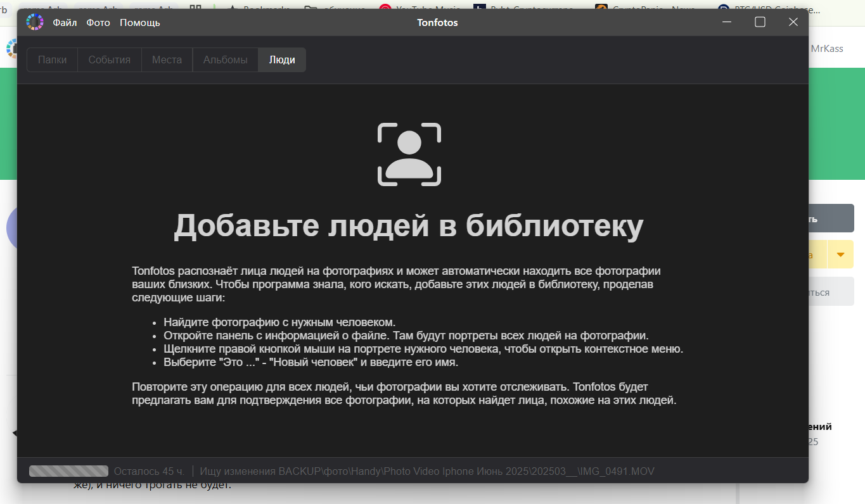The height and width of the screenshot is (504, 865).
Task: Switch to the Папки tab
Action: (52, 60)
